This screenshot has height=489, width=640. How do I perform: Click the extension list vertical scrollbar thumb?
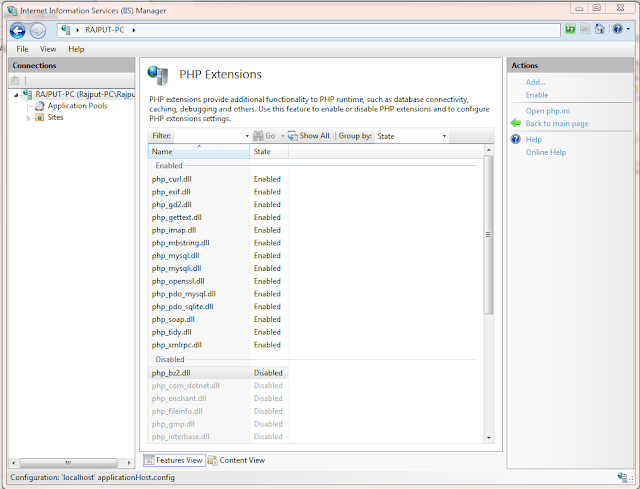[488, 235]
